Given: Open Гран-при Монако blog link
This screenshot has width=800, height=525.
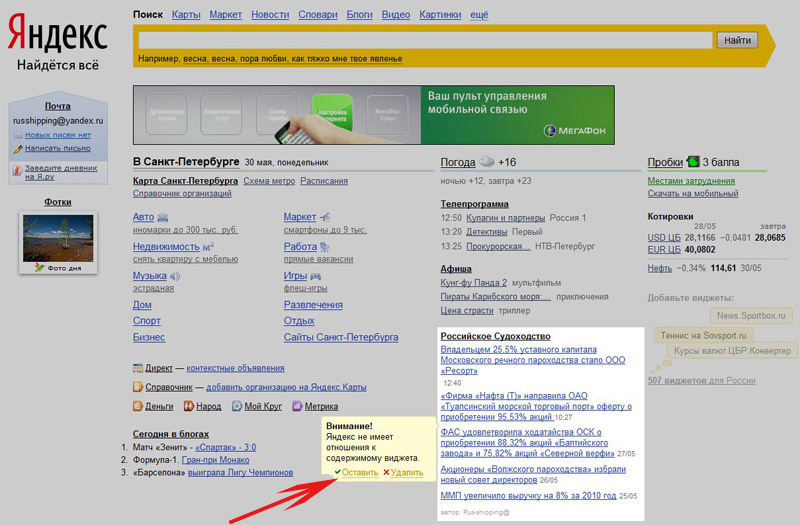Looking at the screenshot, I should (x=215, y=460).
